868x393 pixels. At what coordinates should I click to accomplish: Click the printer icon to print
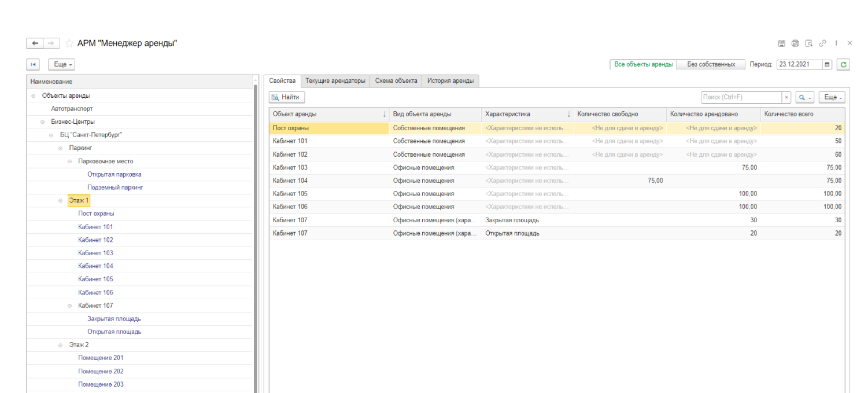[795, 43]
